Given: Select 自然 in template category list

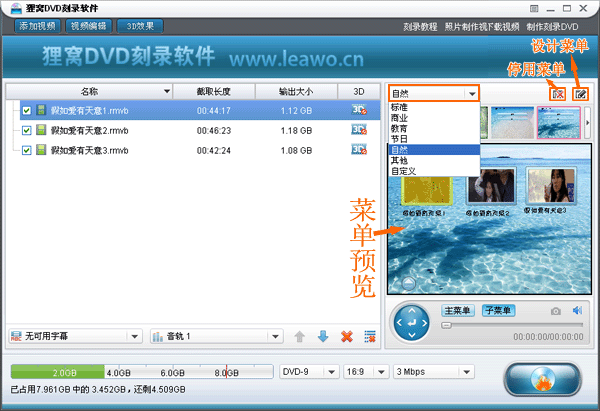Looking at the screenshot, I should (x=434, y=150).
